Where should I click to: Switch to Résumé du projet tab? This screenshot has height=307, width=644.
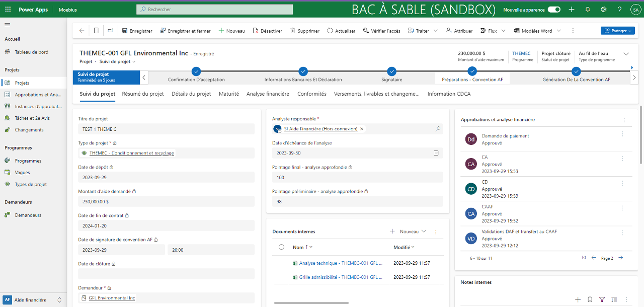pyautogui.click(x=143, y=94)
